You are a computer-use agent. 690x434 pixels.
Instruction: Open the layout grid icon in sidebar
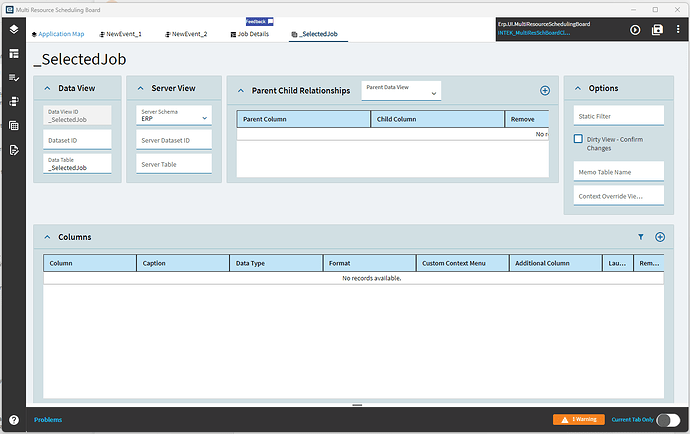(14, 54)
